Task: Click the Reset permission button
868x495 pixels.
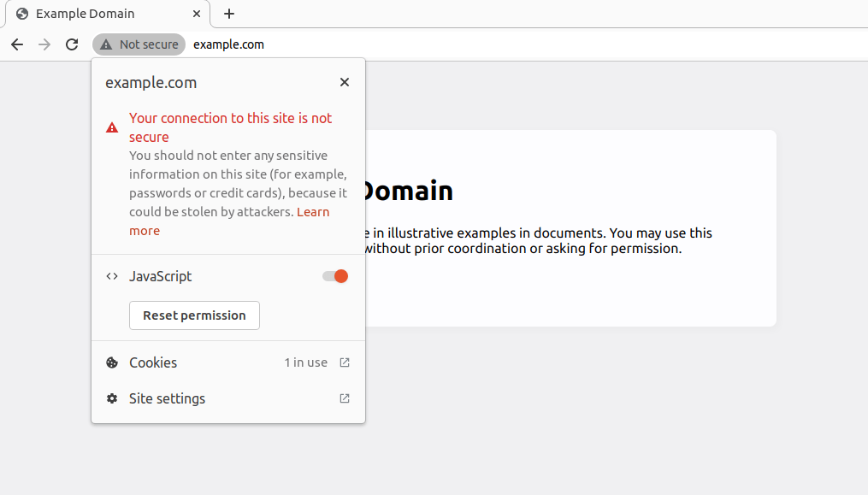Action: [x=194, y=315]
